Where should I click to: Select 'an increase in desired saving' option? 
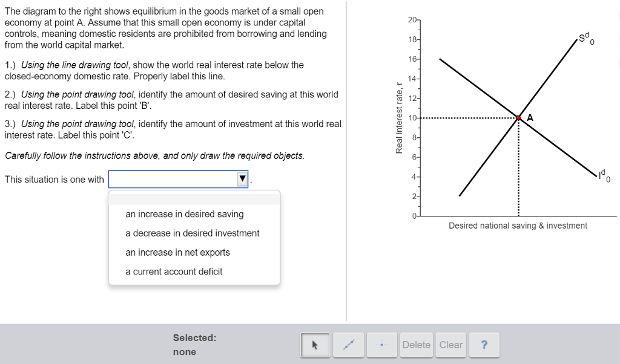click(183, 214)
